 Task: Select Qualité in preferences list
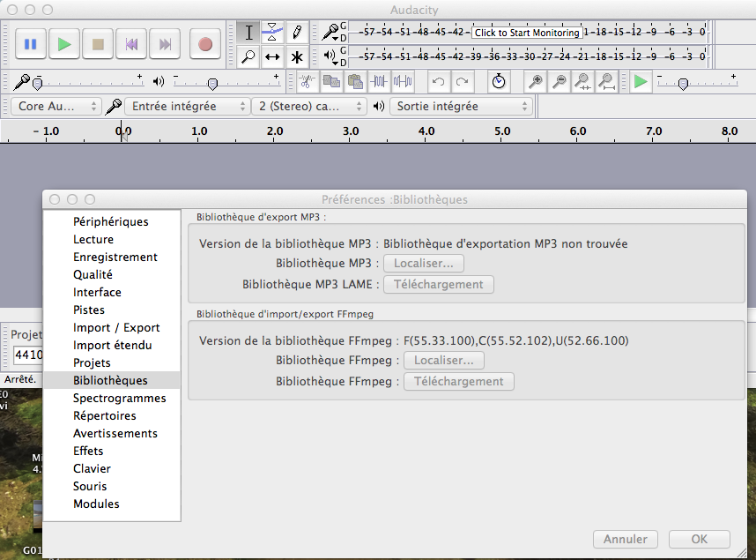tap(111, 274)
